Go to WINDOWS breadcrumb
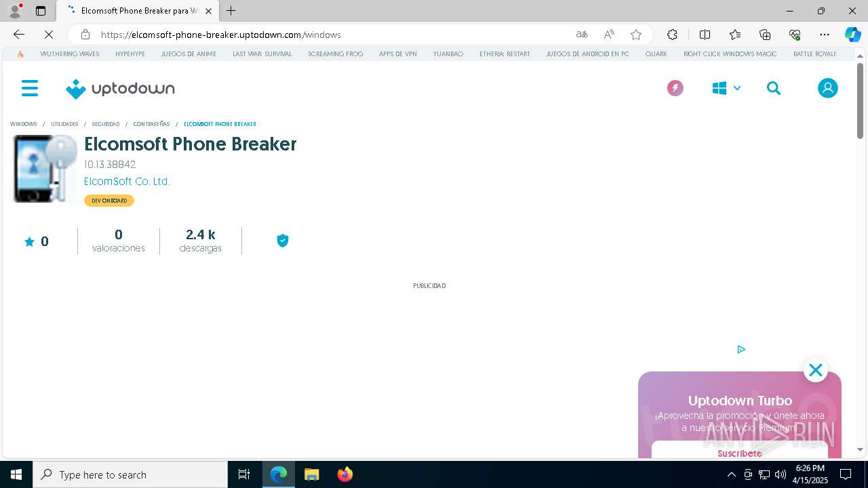 pos(23,124)
